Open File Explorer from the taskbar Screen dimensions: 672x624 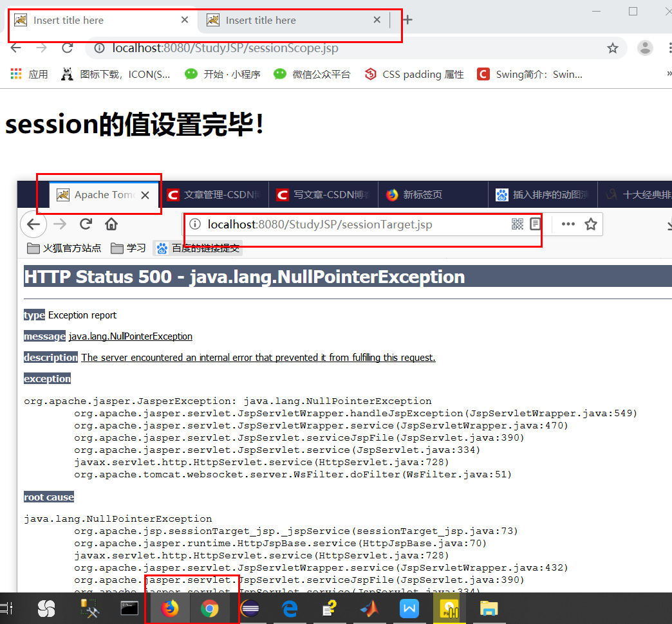pos(489,609)
